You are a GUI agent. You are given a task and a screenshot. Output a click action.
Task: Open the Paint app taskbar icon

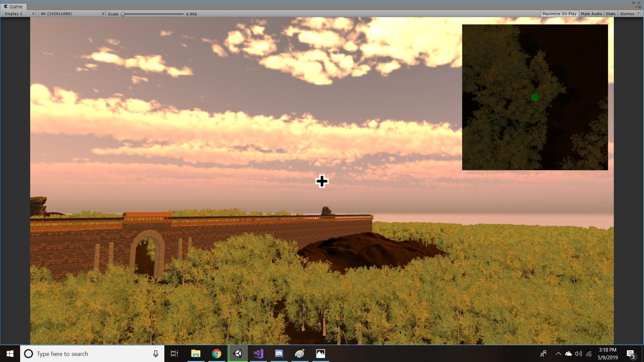[x=300, y=354]
